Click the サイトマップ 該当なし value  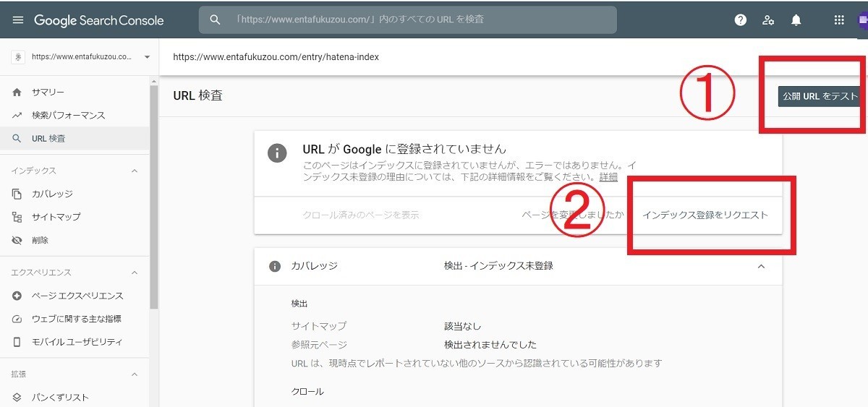tap(462, 326)
